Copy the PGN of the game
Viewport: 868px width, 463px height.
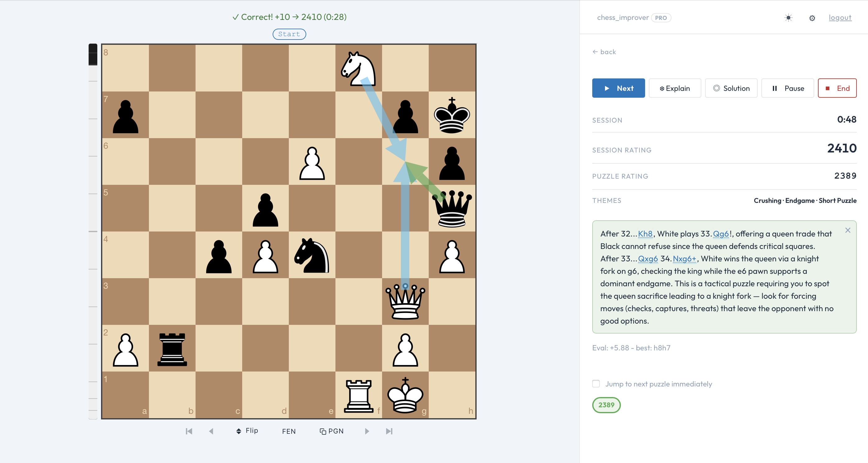click(x=332, y=431)
